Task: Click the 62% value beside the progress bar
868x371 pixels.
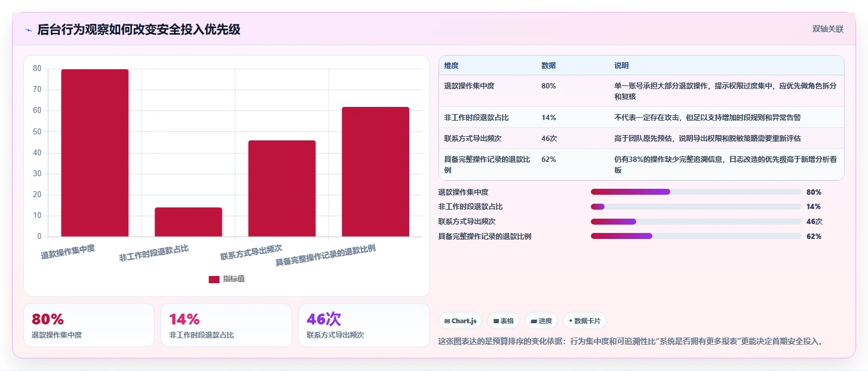Action: [814, 237]
